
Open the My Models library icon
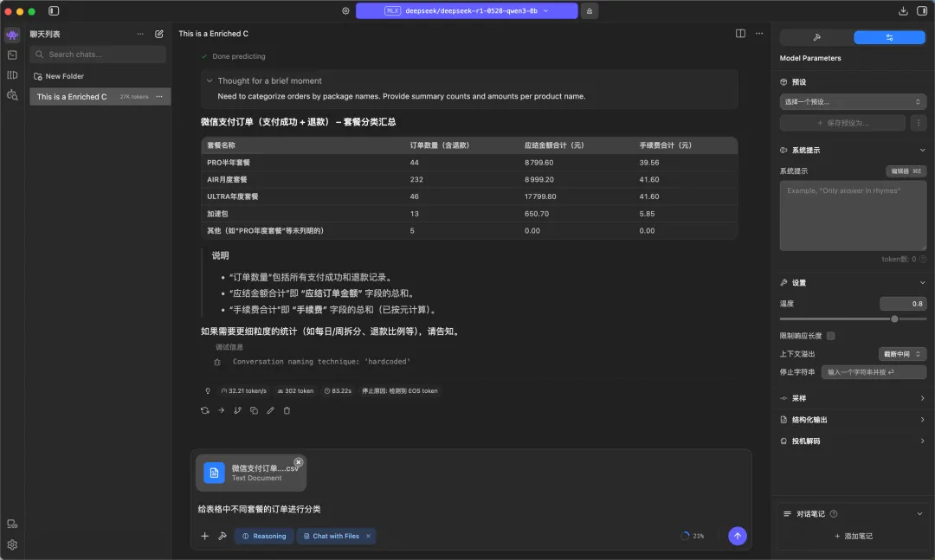click(x=12, y=75)
